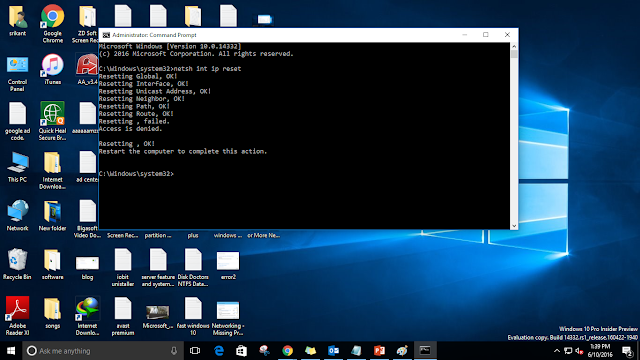Open the Windows Start menu
The height and width of the screenshot is (360, 640).
(11, 351)
